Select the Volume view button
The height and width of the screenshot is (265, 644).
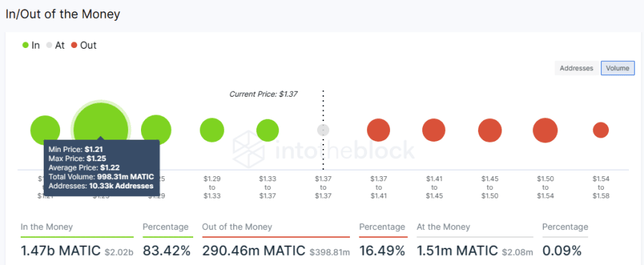point(618,68)
